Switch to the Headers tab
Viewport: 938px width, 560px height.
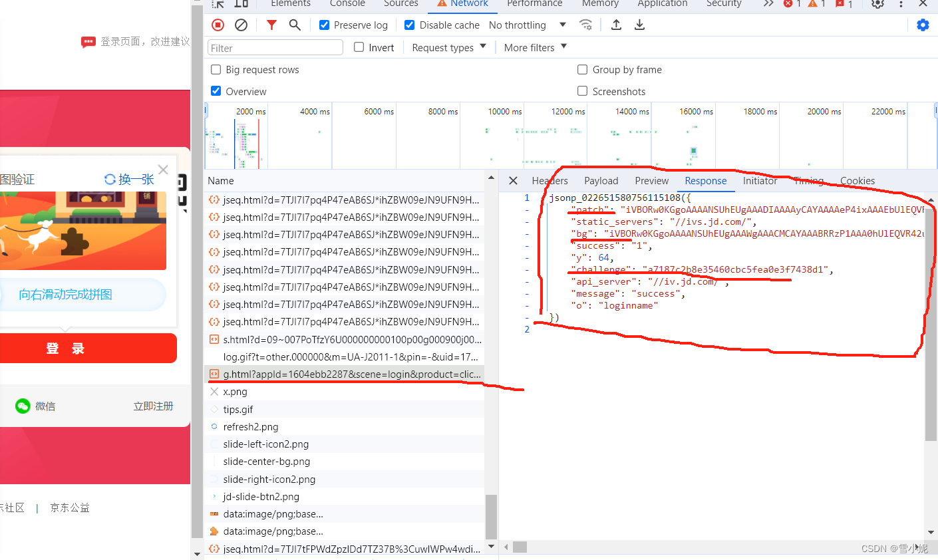549,180
